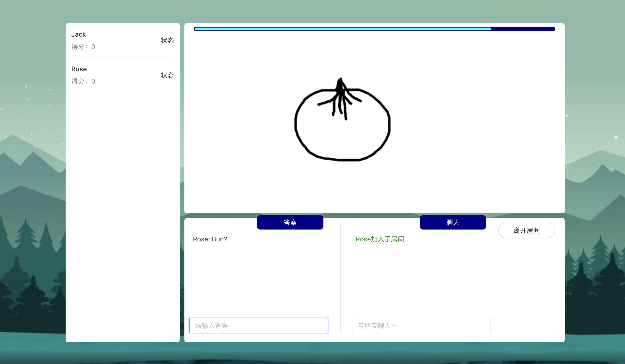Click the 离开房间 (Leave Room) button
The width and height of the screenshot is (625, 364).
526,230
